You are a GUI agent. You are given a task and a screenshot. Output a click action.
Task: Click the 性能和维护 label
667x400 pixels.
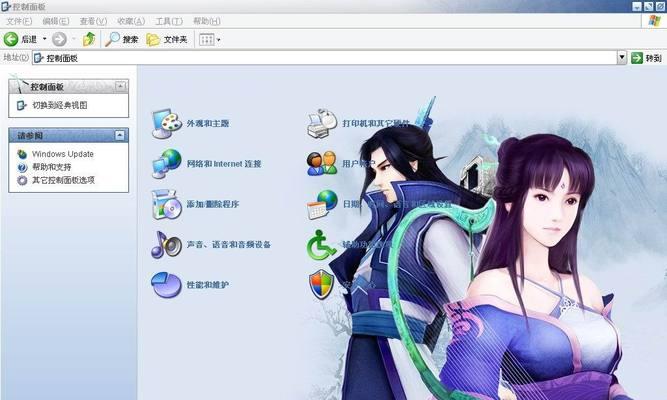[x=208, y=285]
